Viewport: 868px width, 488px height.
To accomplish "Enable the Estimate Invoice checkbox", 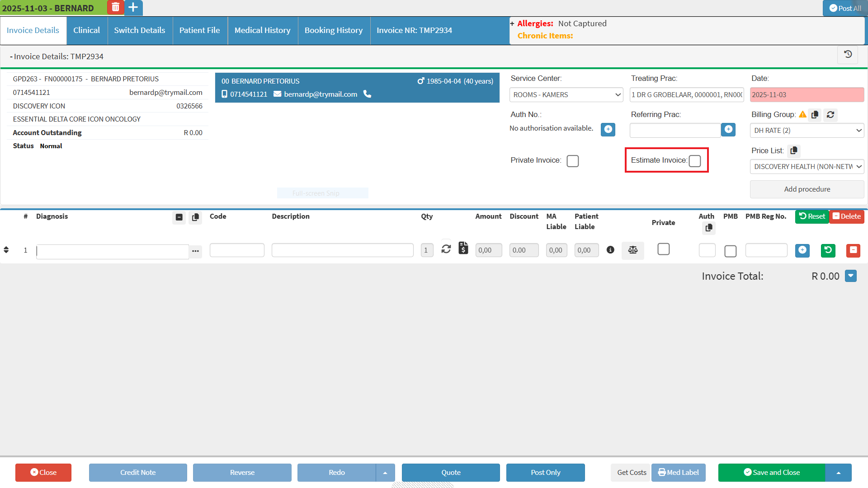I will tap(695, 161).
